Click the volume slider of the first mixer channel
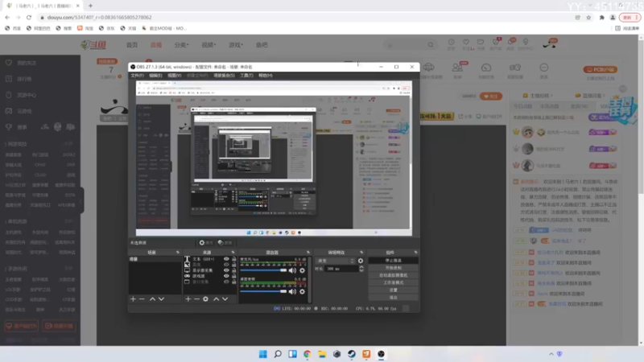This screenshot has height=362, width=644. coord(263,270)
